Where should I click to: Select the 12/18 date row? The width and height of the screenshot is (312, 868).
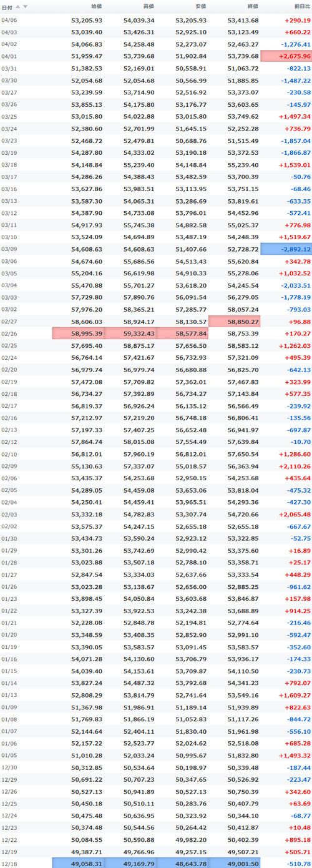[x=156, y=863]
